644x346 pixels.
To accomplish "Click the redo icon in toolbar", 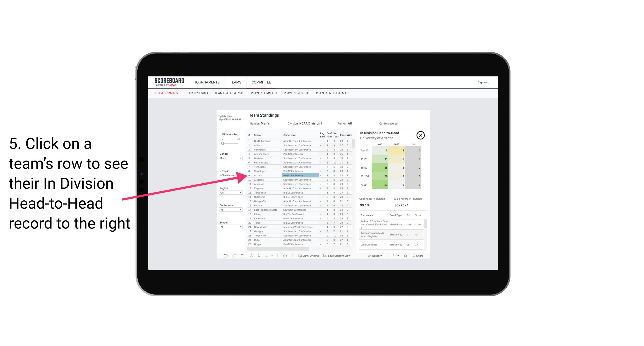I will point(232,256).
